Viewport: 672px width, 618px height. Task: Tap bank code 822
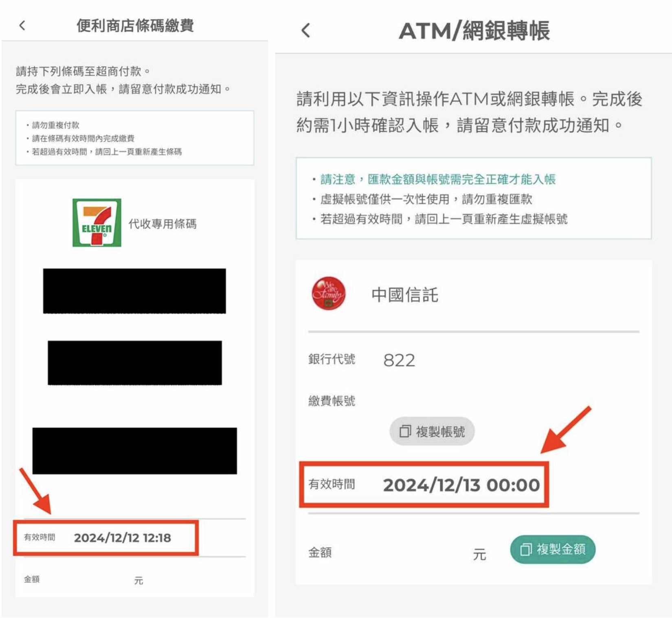pyautogui.click(x=399, y=360)
